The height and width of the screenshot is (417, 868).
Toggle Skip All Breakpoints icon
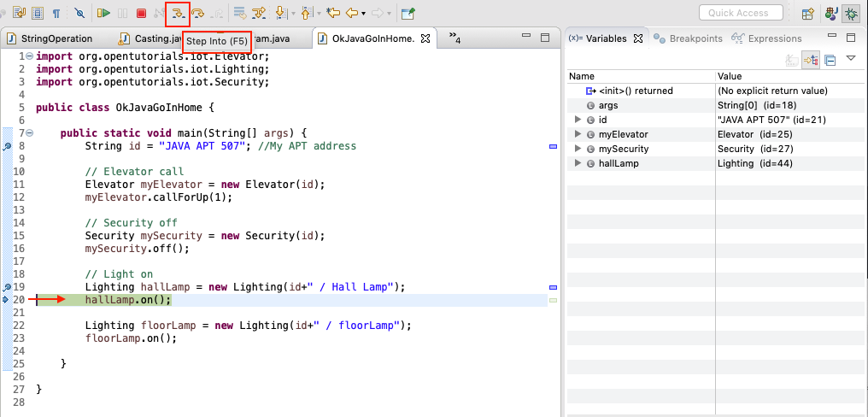79,14
